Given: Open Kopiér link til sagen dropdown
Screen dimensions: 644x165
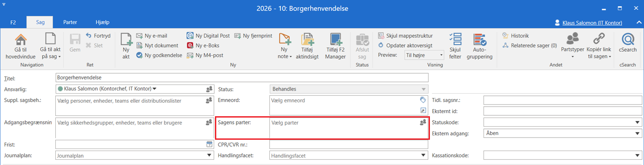Looking at the screenshot, I should tap(599, 46).
